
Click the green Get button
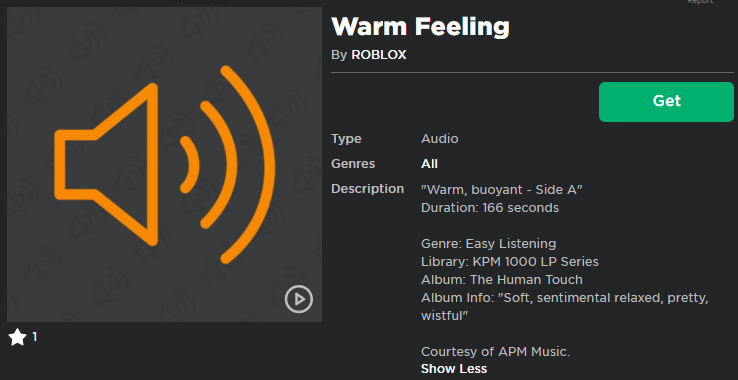point(666,102)
